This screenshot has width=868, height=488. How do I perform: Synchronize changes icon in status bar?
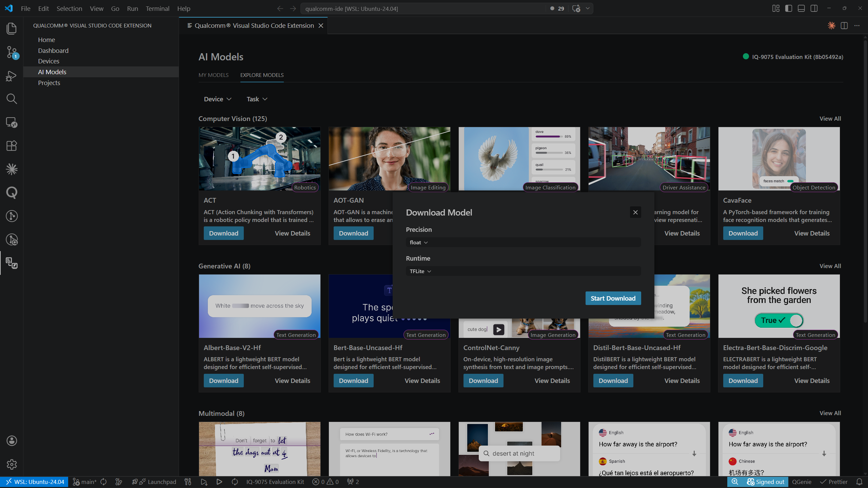click(104, 482)
